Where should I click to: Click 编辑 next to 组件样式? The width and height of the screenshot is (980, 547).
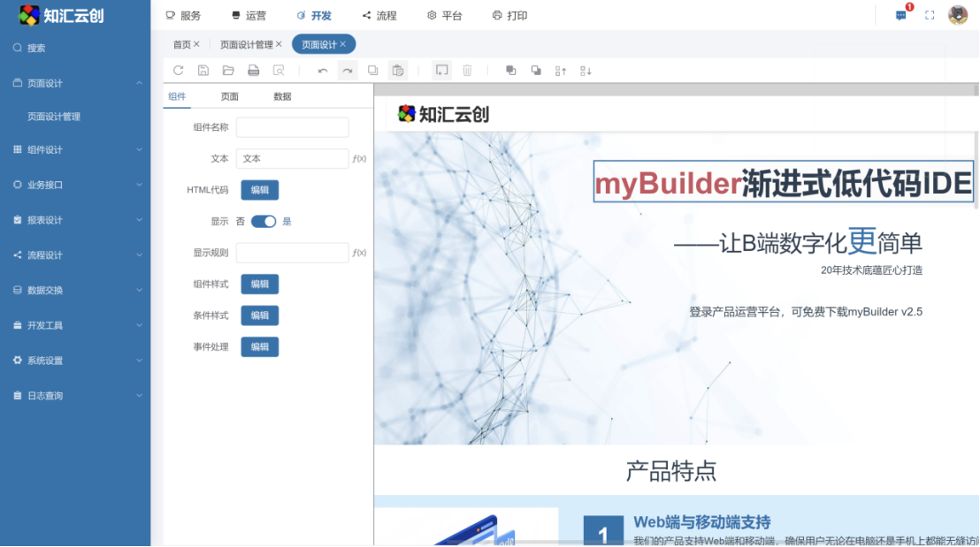[260, 285]
